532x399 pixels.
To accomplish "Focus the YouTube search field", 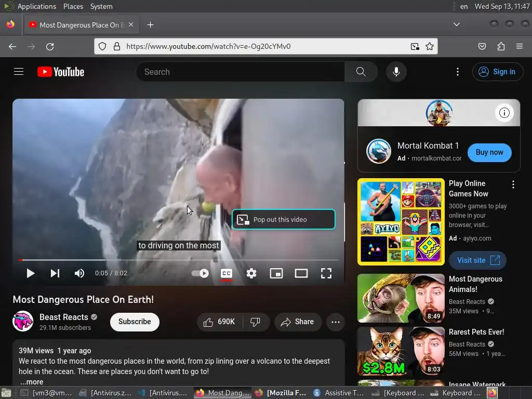I will [241, 72].
